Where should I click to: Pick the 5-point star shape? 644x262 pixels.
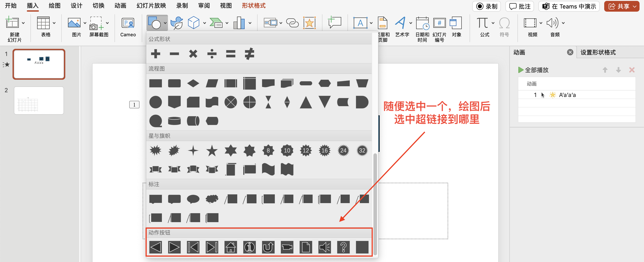[212, 150]
